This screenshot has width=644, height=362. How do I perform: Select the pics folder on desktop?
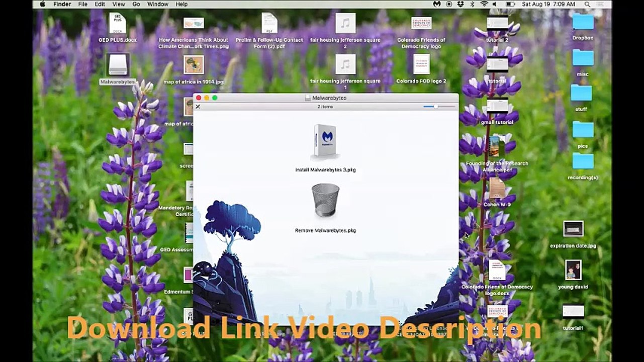(583, 130)
